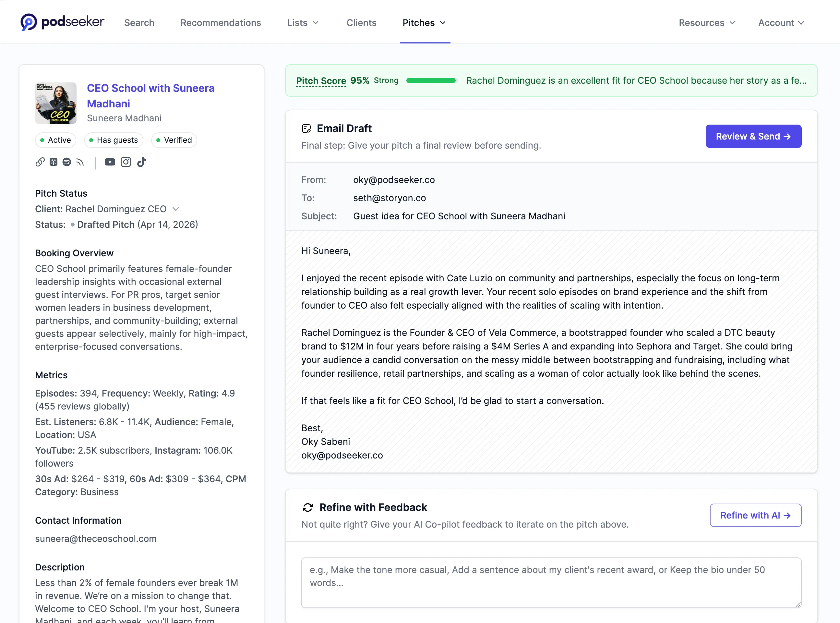
Task: Click the suneera@theceoschool.com contact email
Action: click(x=96, y=539)
